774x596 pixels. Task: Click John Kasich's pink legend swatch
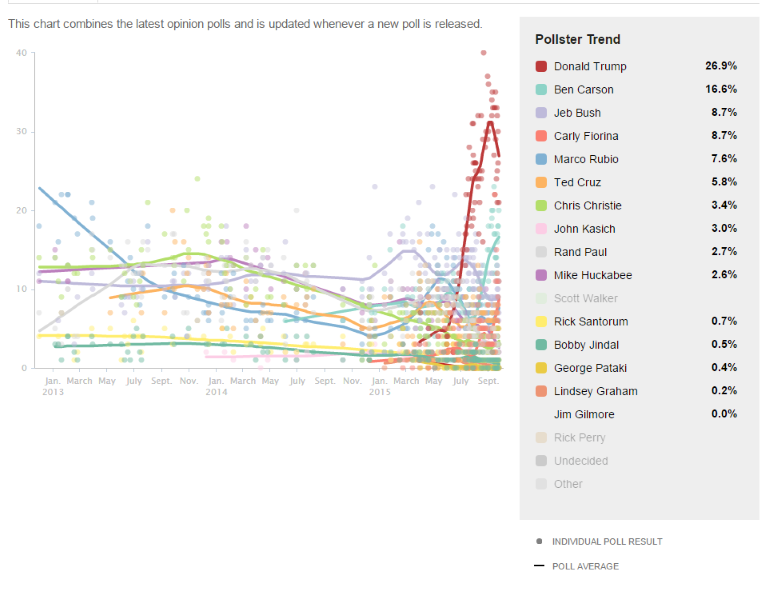(541, 229)
